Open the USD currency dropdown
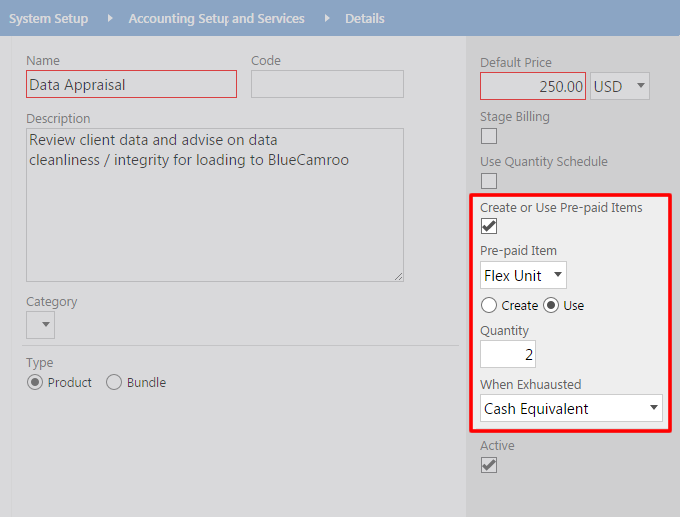This screenshot has width=680, height=517. point(620,86)
